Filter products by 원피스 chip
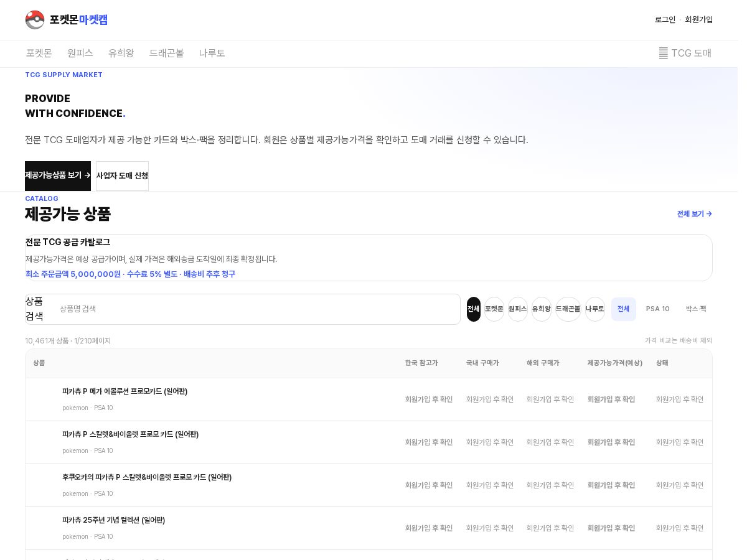Image resolution: width=747 pixels, height=560 pixels. click(518, 309)
